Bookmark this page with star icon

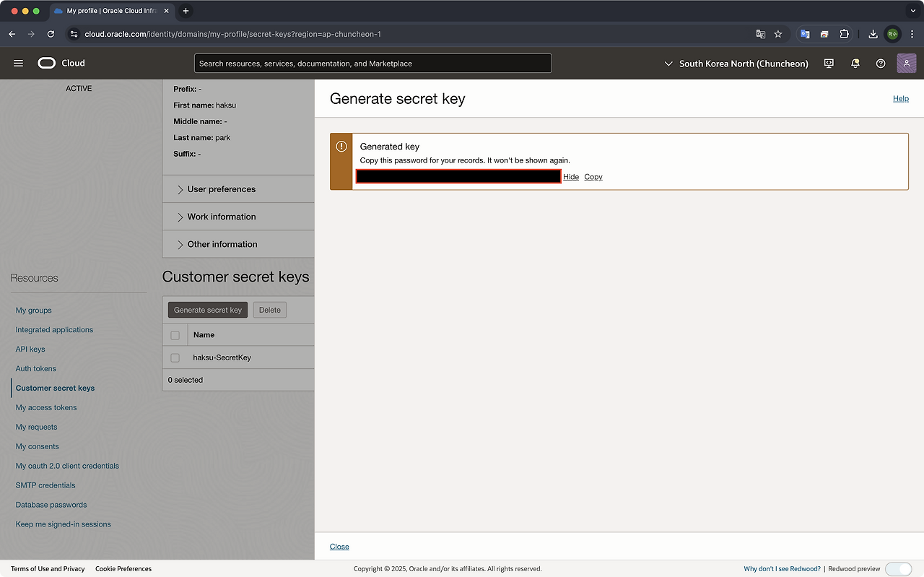[778, 34]
